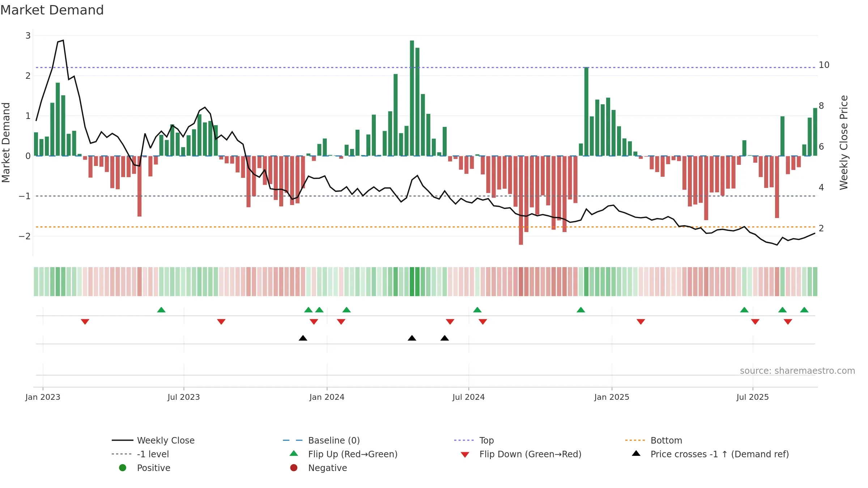The image size is (868, 488).
Task: Click the Market Demand chart title
Action: [52, 10]
